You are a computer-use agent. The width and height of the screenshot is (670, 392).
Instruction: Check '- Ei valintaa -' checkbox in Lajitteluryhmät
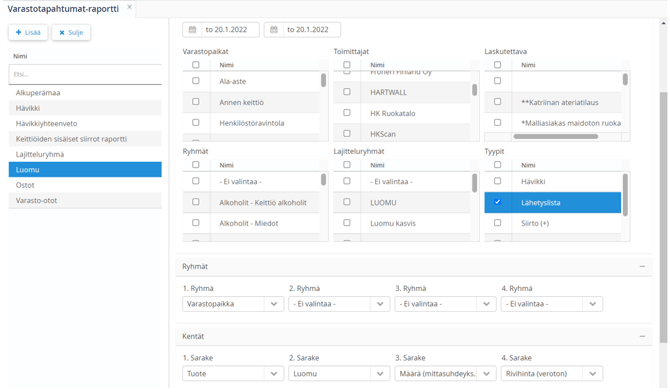point(347,181)
